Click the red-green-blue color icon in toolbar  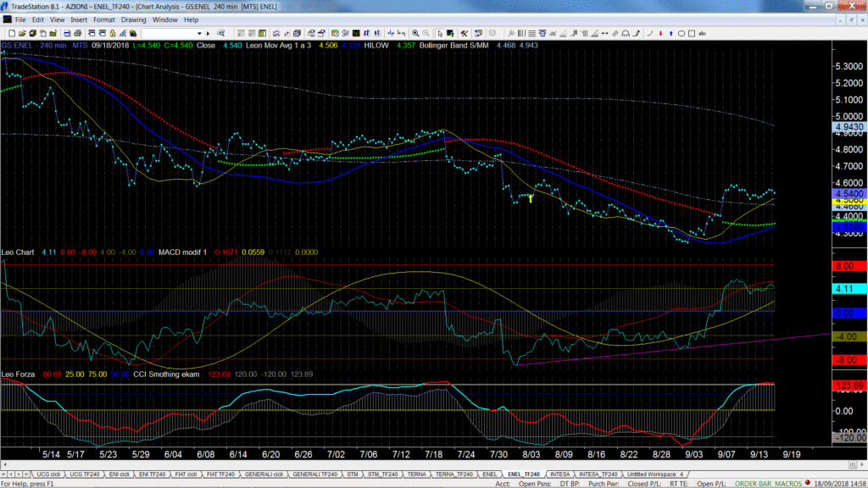133,33
